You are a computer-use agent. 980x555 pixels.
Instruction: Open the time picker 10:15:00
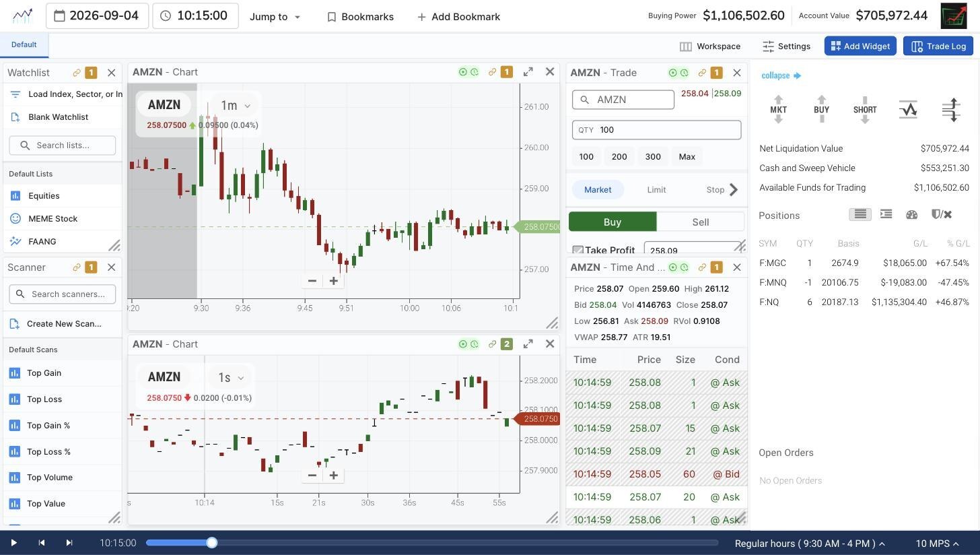[x=195, y=15]
